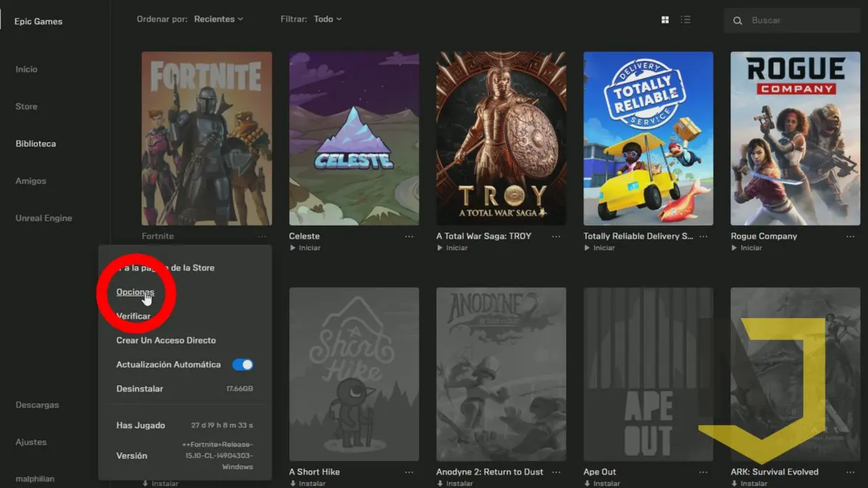Click the Rogue Company game title

[x=764, y=236]
